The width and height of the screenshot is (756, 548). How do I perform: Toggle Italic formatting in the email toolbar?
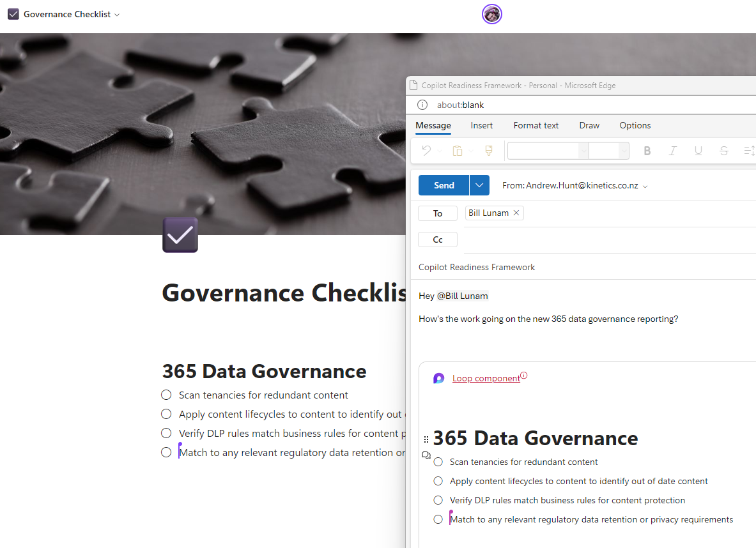[x=672, y=151]
